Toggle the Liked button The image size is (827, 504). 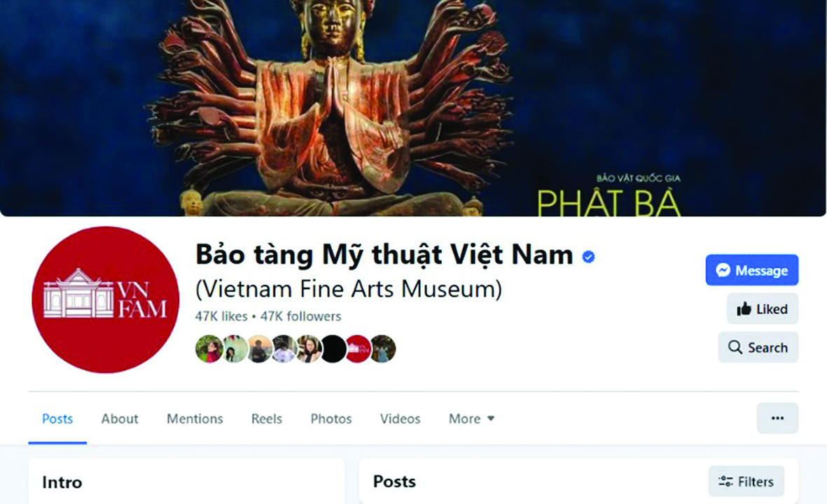[x=762, y=309]
